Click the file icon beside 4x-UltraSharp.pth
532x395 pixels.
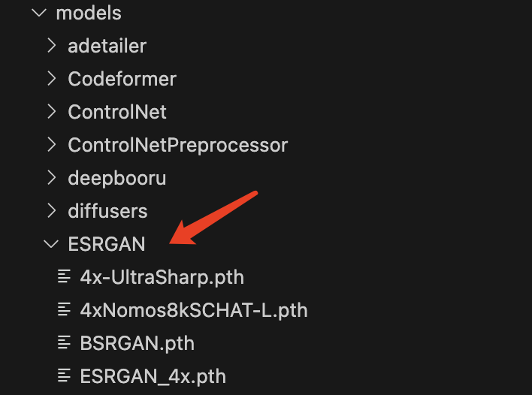click(65, 276)
